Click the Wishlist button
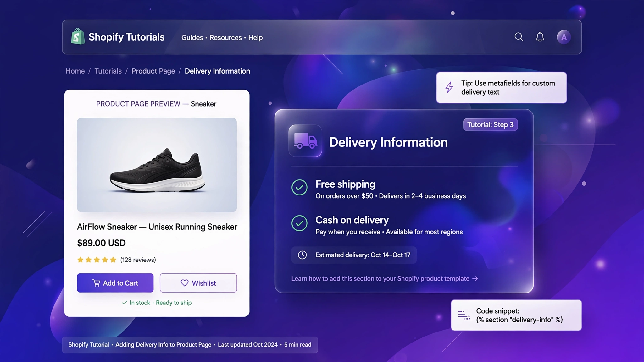 click(x=198, y=283)
